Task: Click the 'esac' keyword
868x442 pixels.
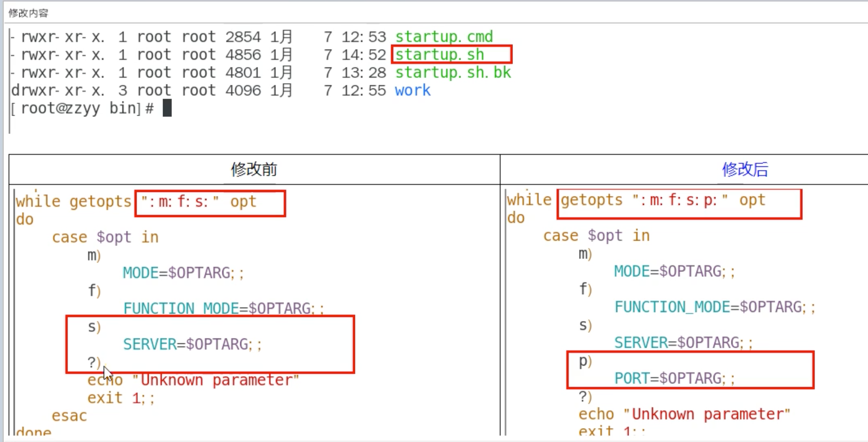Action: coord(69,416)
